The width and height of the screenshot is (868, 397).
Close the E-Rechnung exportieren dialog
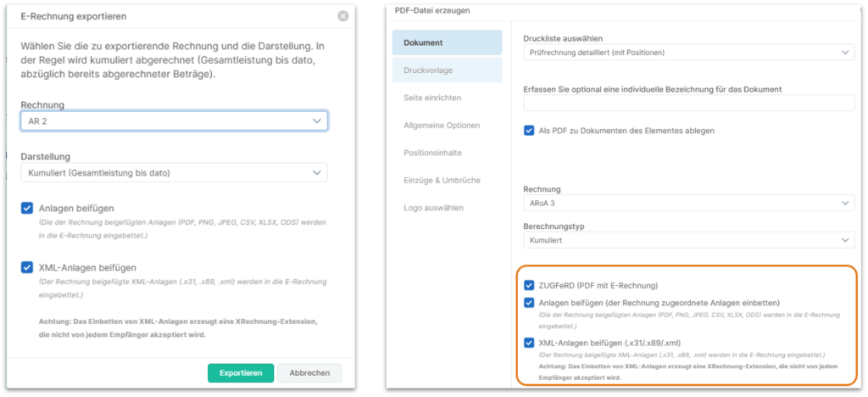tap(343, 17)
